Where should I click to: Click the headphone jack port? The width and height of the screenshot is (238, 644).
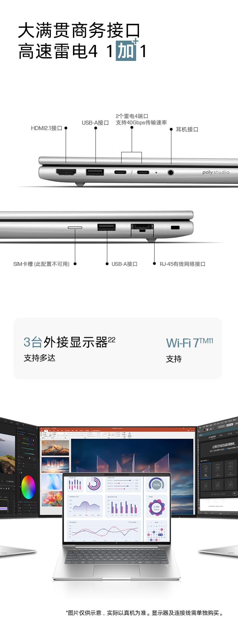coord(171,173)
